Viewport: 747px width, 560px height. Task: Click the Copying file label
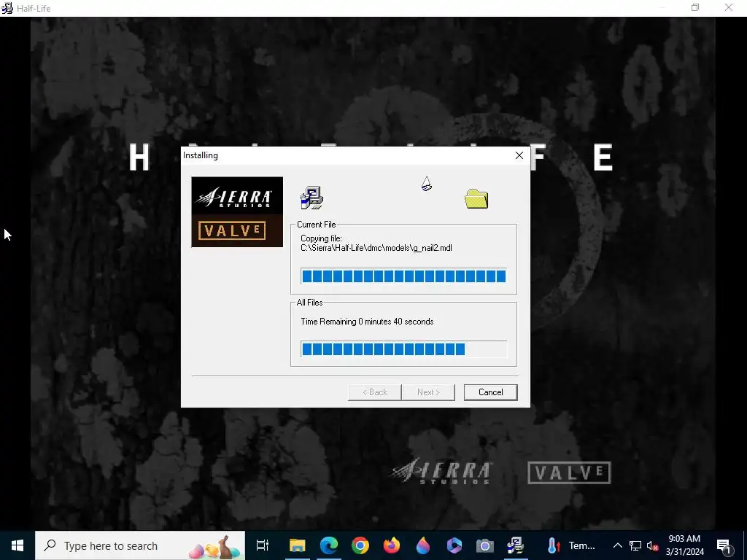(321, 238)
